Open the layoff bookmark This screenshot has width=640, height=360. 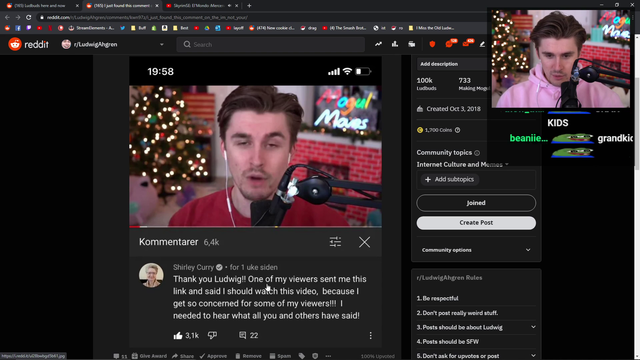pos(235,28)
